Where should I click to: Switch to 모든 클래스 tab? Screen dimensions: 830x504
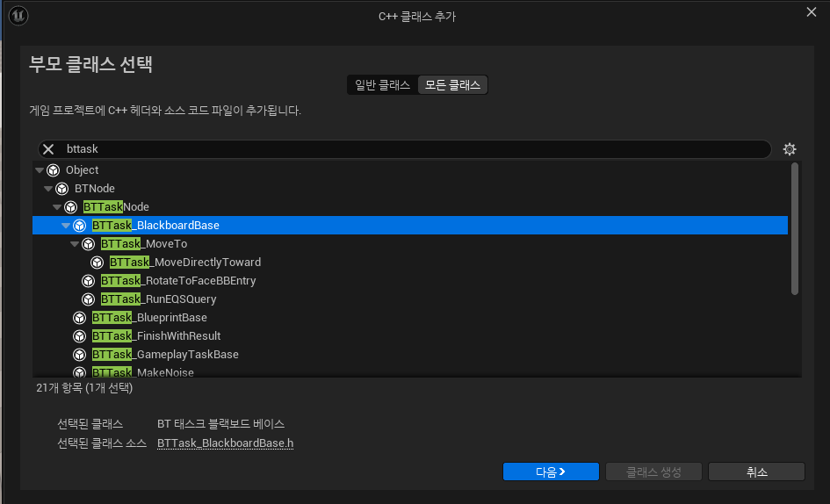(x=452, y=84)
